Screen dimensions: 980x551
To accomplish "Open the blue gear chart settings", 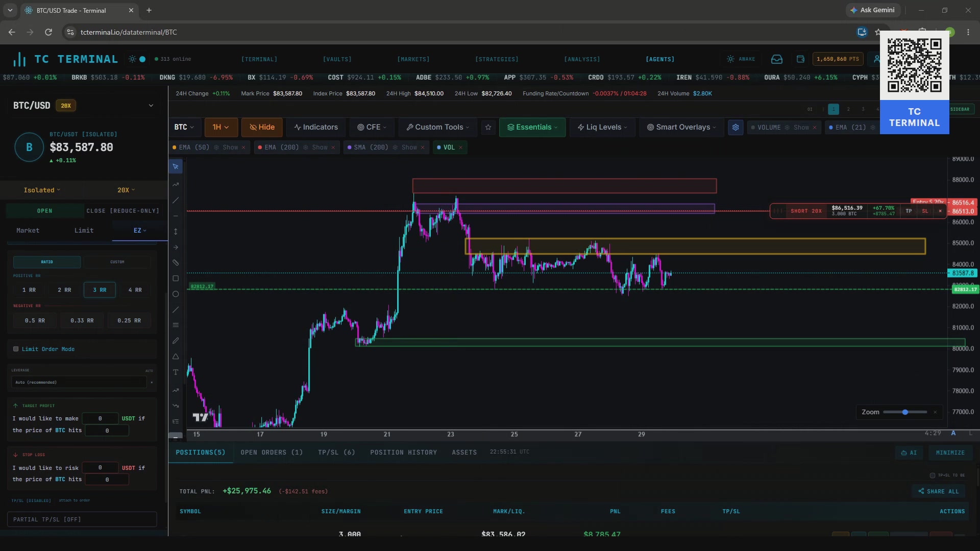I will [x=736, y=128].
